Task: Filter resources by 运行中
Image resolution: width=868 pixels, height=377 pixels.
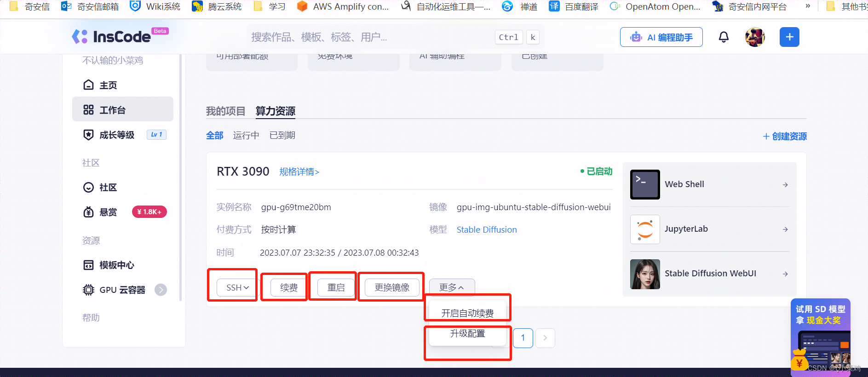Action: [246, 135]
